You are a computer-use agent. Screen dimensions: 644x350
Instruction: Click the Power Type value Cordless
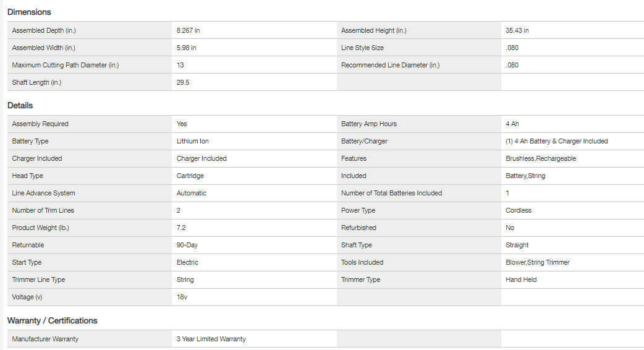tap(519, 210)
